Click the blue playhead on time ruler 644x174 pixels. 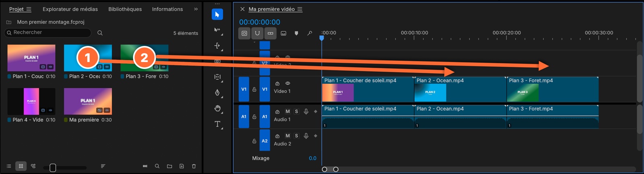click(322, 38)
